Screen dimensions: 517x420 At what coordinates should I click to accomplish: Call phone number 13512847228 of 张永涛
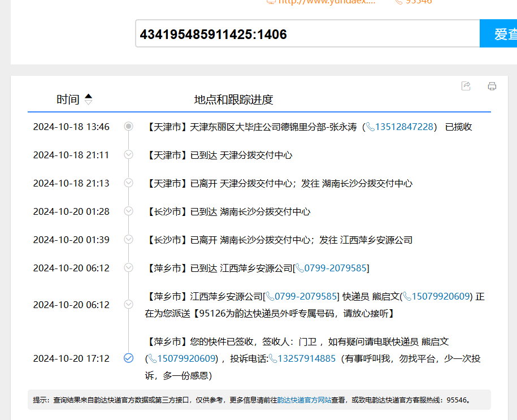click(x=404, y=127)
